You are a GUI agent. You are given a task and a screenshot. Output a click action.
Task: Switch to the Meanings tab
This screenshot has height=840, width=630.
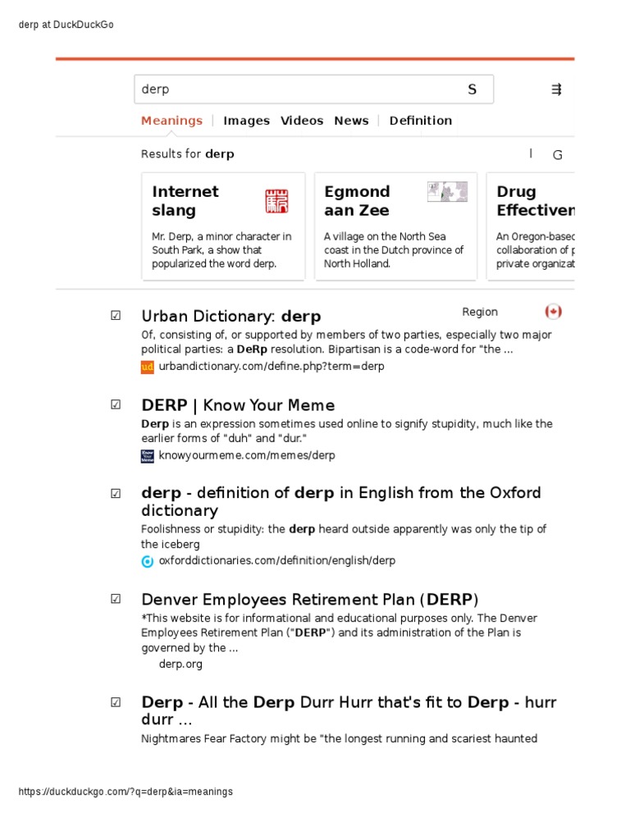pyautogui.click(x=172, y=121)
